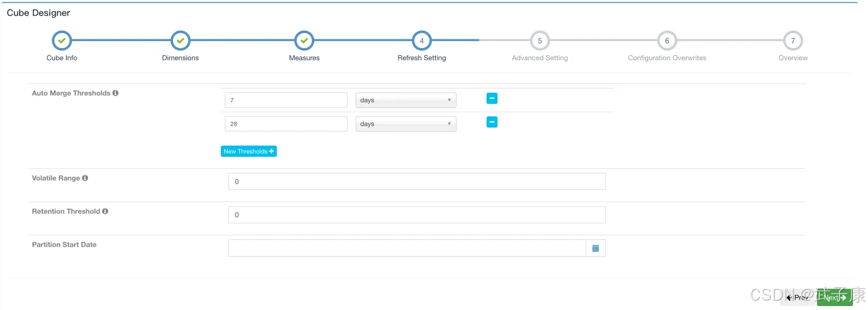Remove the 28 days threshold row
868x310 pixels.
[492, 122]
